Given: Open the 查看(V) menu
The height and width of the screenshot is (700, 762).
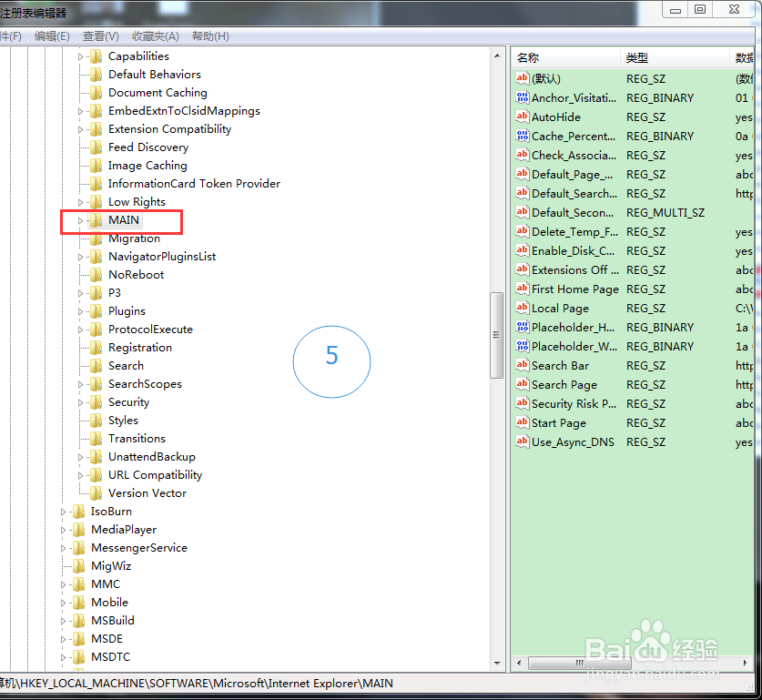Looking at the screenshot, I should (100, 36).
